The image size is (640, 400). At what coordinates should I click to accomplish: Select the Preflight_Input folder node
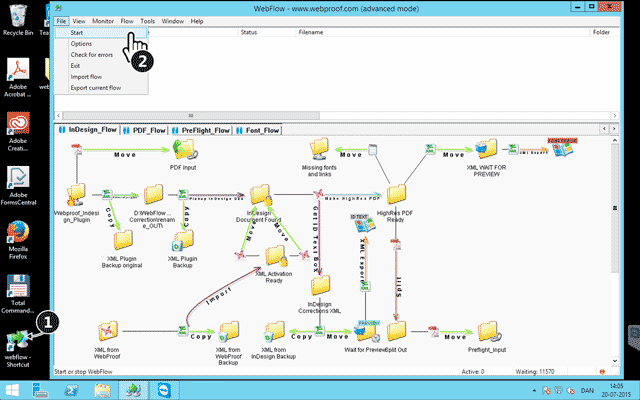pos(489,331)
